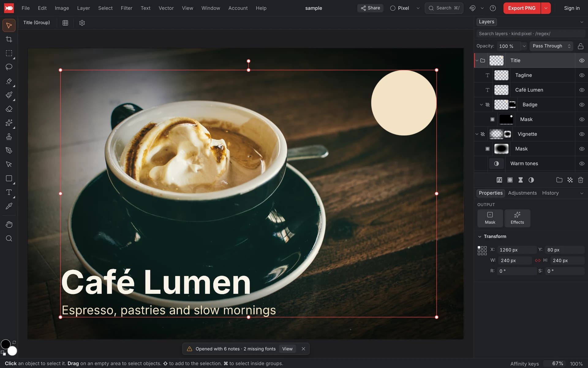Select the Clone Stamp tool
Image resolution: width=588 pixels, height=368 pixels.
tap(9, 136)
